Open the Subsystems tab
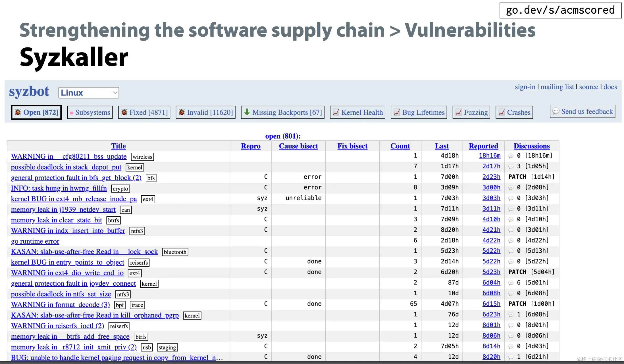624x364 pixels. pos(90,112)
